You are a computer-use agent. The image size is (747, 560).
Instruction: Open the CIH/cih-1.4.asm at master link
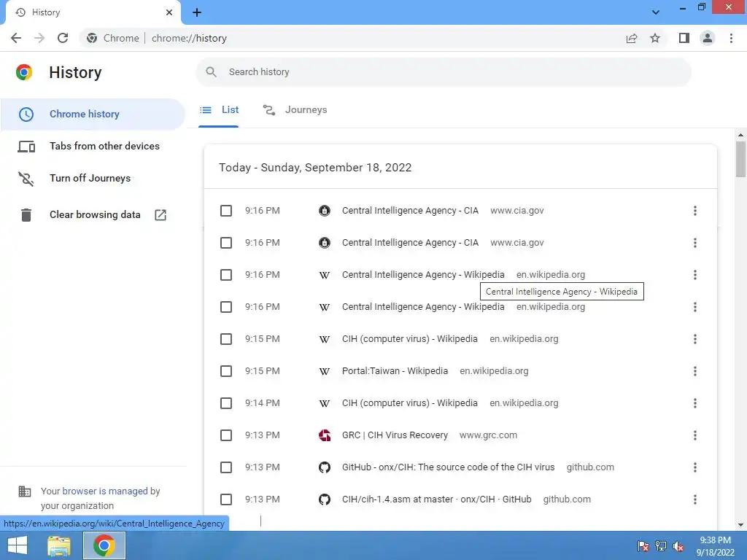coord(436,499)
